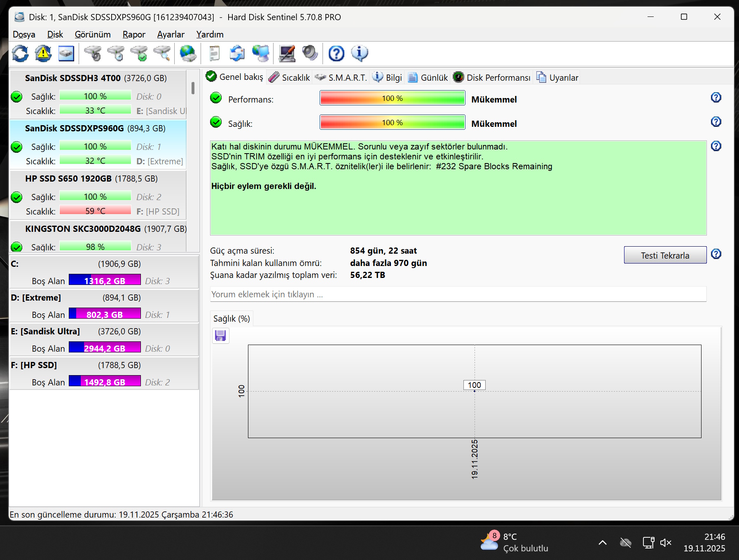Select the HP SSD S650 1920GB disk
This screenshot has height=560, width=739.
click(x=91, y=179)
